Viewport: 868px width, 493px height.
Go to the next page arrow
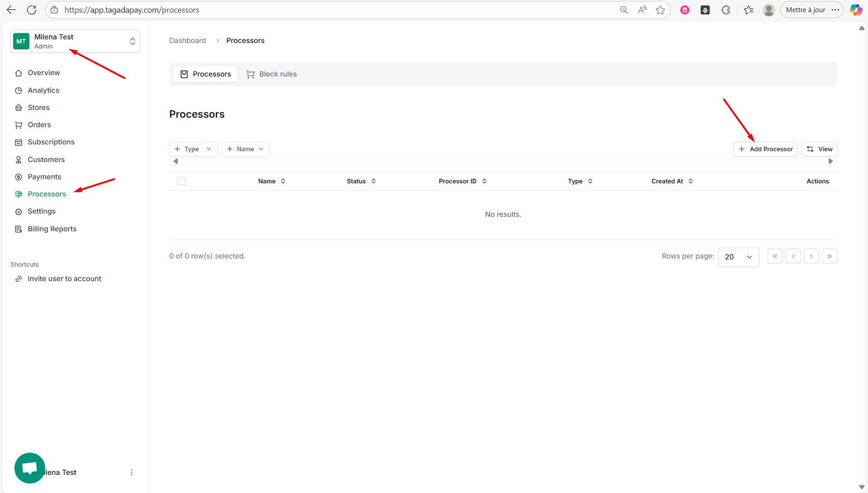click(x=811, y=256)
